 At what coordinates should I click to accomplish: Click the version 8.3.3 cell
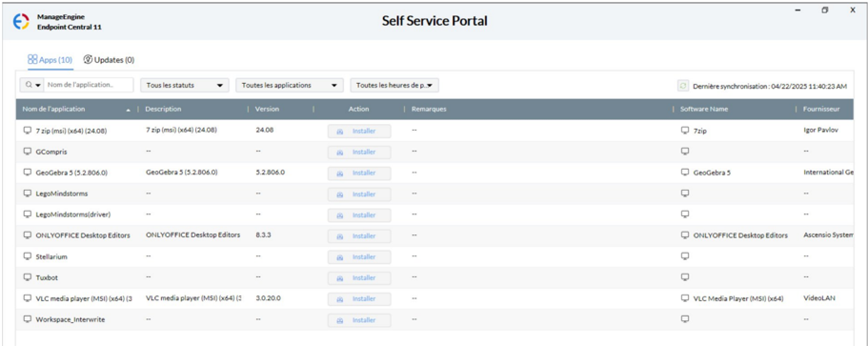[x=264, y=235]
